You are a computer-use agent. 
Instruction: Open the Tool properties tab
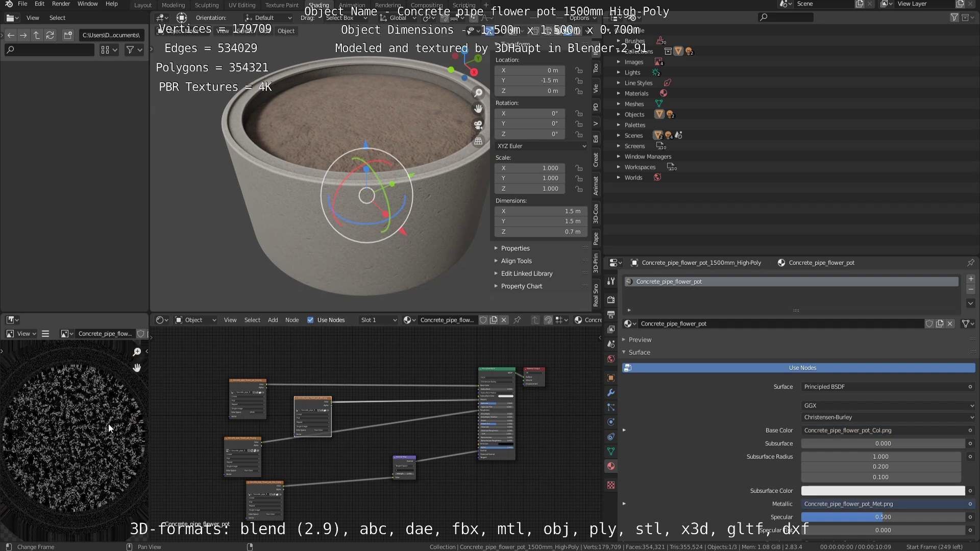tap(611, 281)
